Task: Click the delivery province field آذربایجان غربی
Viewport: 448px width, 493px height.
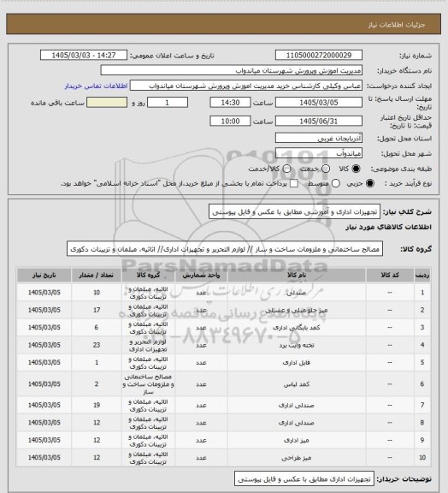Action: click(x=319, y=138)
